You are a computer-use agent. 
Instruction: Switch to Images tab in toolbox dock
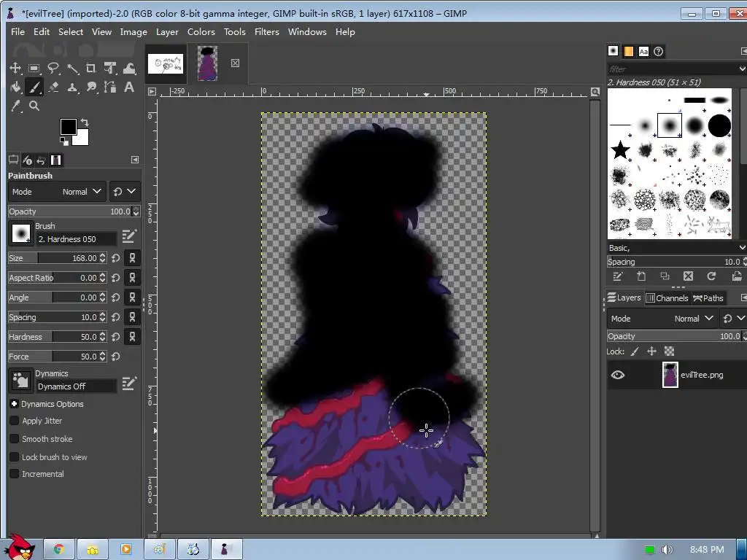tap(55, 160)
